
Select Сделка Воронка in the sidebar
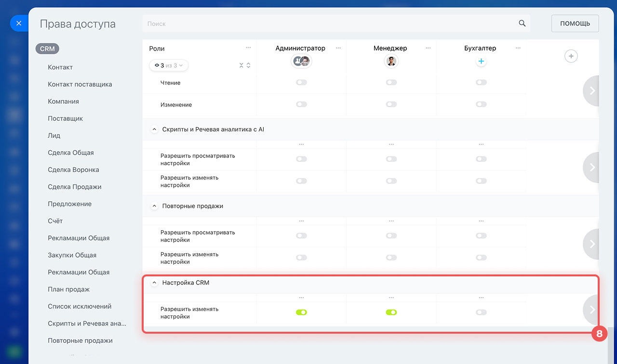pyautogui.click(x=73, y=169)
